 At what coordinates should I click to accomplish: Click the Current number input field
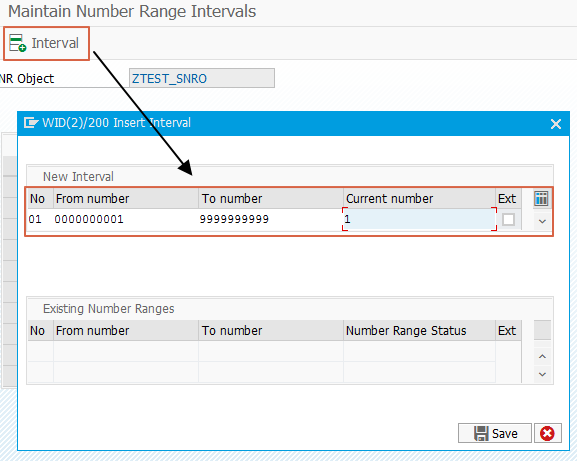point(420,219)
